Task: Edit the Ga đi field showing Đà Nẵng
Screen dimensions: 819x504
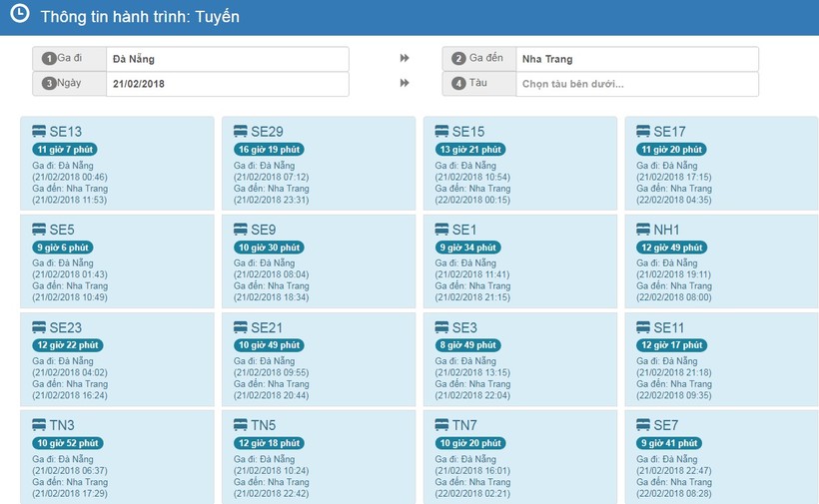Action: pos(228,59)
